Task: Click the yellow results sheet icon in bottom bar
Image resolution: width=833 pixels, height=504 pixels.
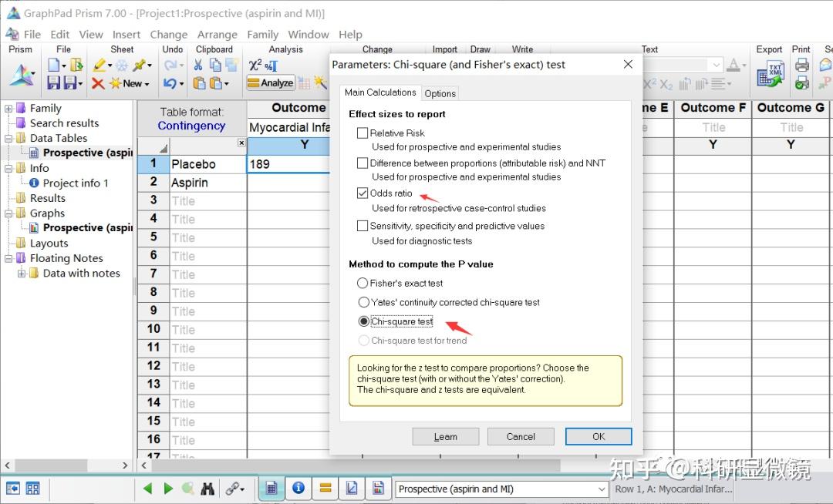Action: coord(325,488)
